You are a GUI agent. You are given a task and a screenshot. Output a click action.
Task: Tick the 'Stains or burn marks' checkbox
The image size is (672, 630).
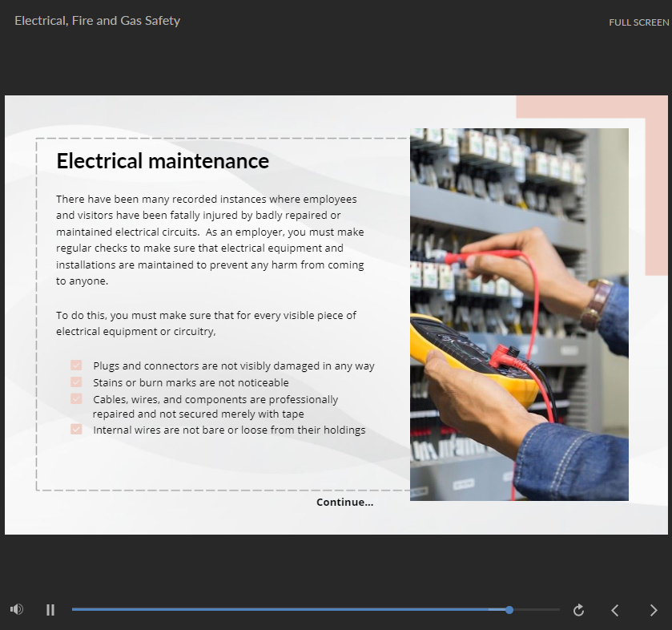(x=76, y=382)
